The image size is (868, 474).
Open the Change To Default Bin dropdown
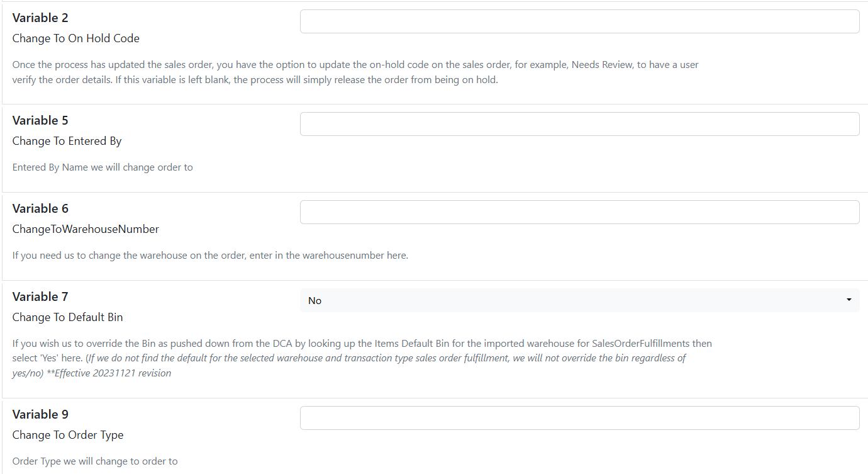coord(579,300)
